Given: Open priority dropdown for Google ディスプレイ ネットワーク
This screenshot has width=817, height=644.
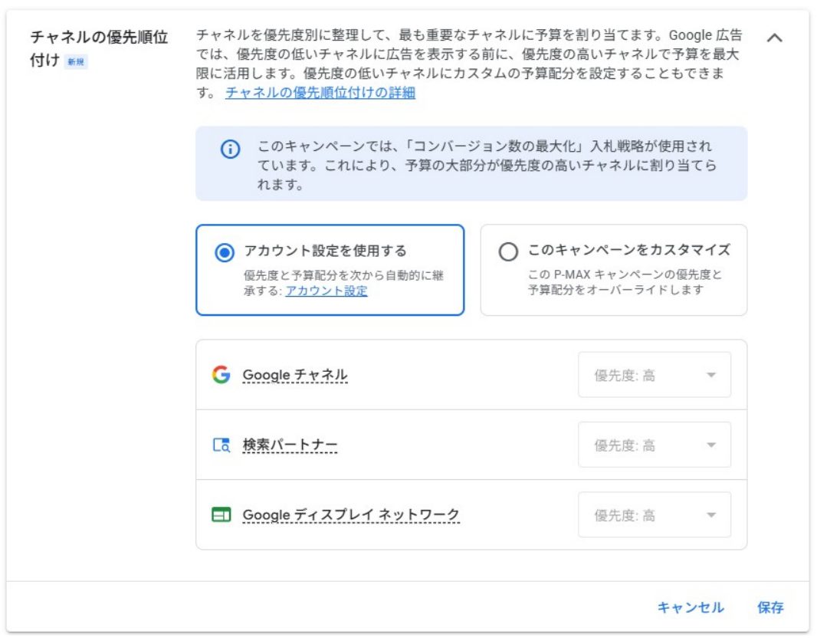Looking at the screenshot, I should [x=655, y=514].
